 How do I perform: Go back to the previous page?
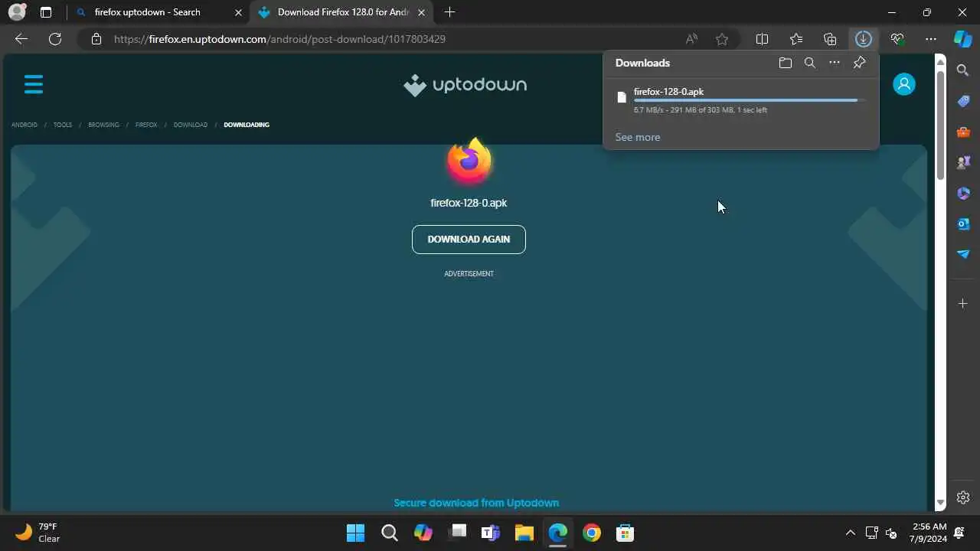click(21, 39)
